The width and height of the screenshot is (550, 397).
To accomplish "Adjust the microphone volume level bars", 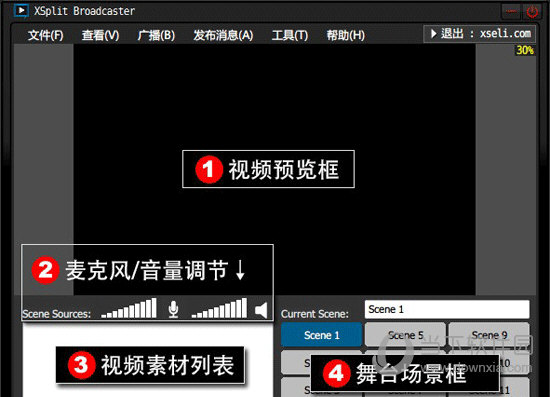I will click(129, 308).
